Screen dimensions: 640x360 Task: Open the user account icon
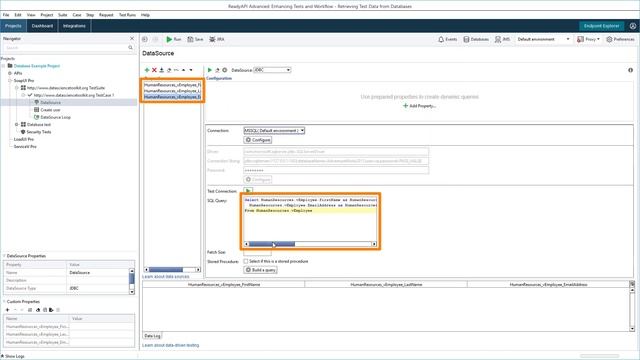click(x=633, y=26)
